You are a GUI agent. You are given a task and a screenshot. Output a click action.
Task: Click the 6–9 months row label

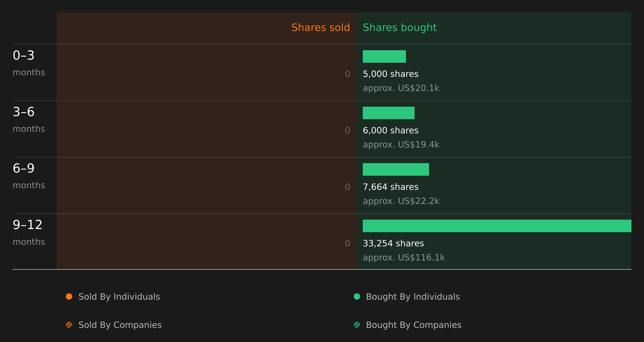[x=29, y=176]
